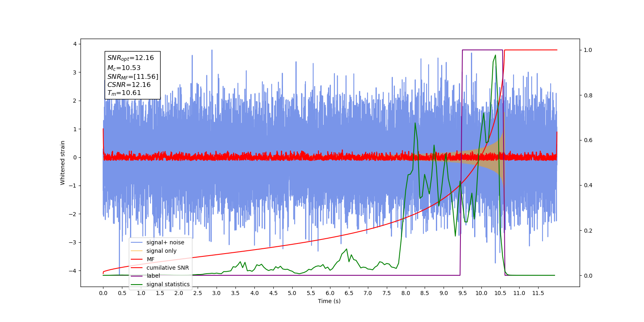The width and height of the screenshot is (644, 322).
Task: Click the 3.0 tick on the time axis
Action: pos(217,293)
